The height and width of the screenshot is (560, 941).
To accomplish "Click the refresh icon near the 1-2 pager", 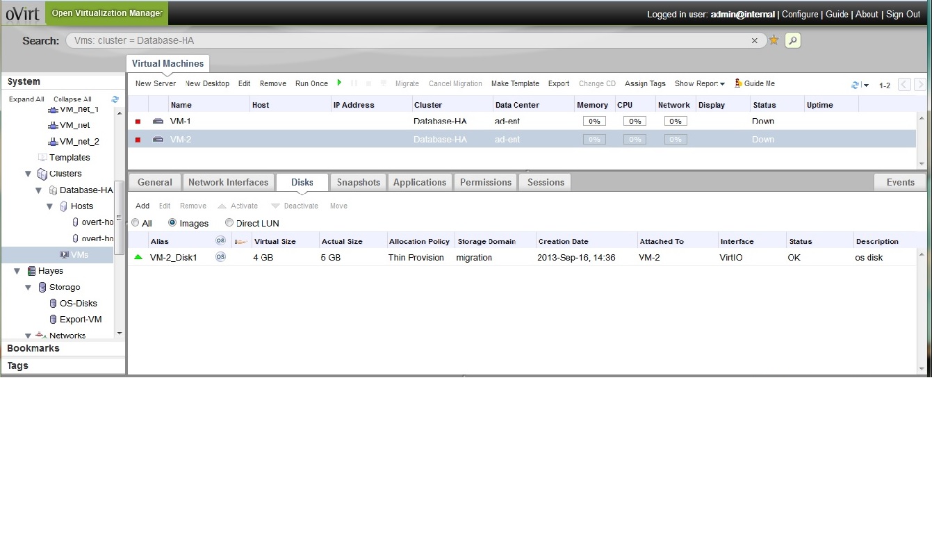I will [x=856, y=85].
